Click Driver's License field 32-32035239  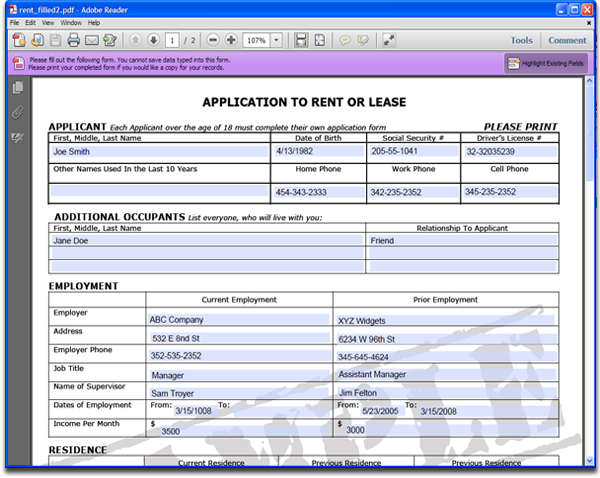coord(510,152)
